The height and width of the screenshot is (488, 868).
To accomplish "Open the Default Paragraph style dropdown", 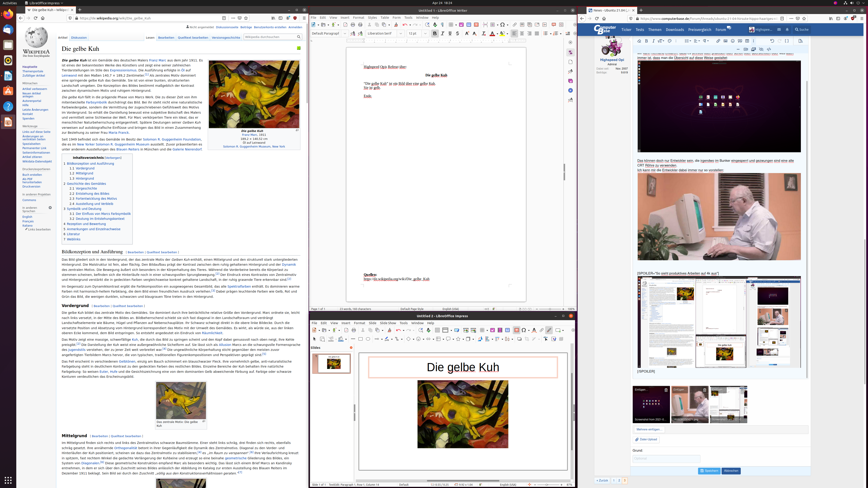I will [345, 33].
